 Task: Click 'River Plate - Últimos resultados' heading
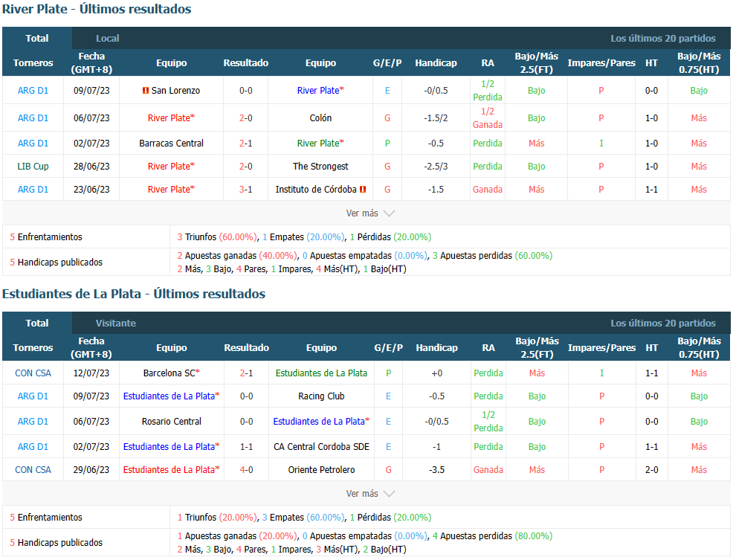click(x=97, y=10)
